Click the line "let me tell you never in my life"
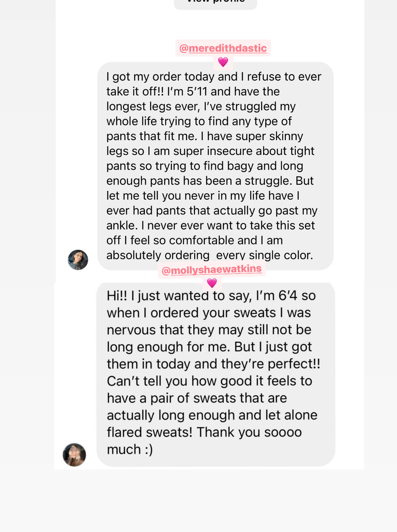Image resolution: width=397 pixels, height=532 pixels. 203,196
